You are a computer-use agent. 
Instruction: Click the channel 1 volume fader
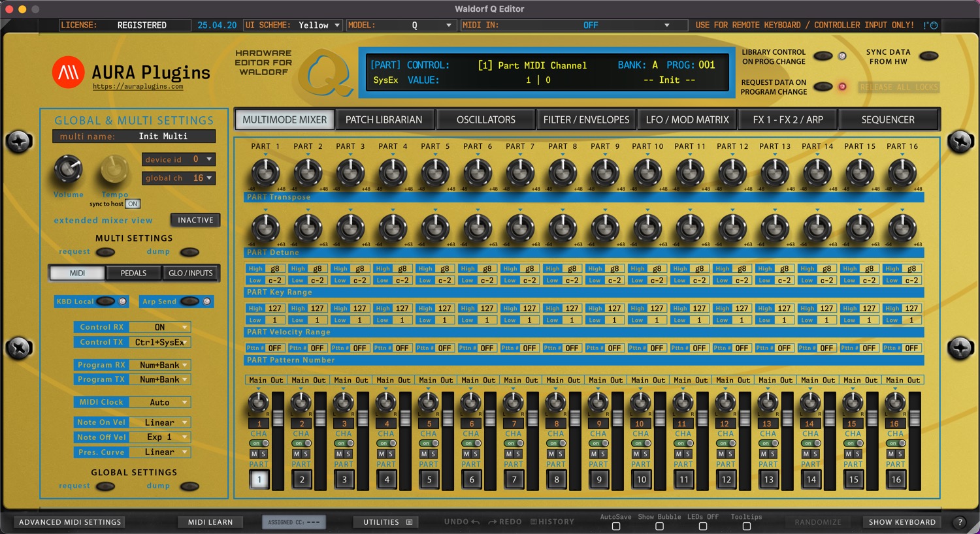[x=278, y=418]
